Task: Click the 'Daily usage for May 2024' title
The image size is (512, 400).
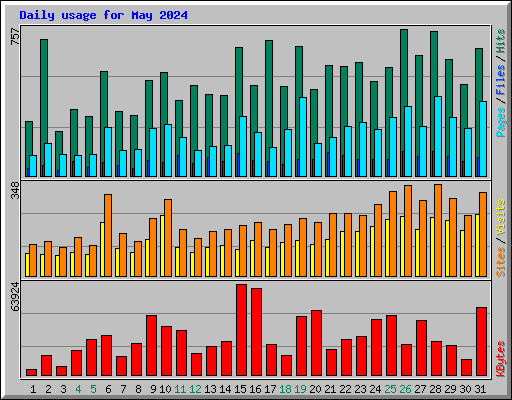Action: (103, 15)
